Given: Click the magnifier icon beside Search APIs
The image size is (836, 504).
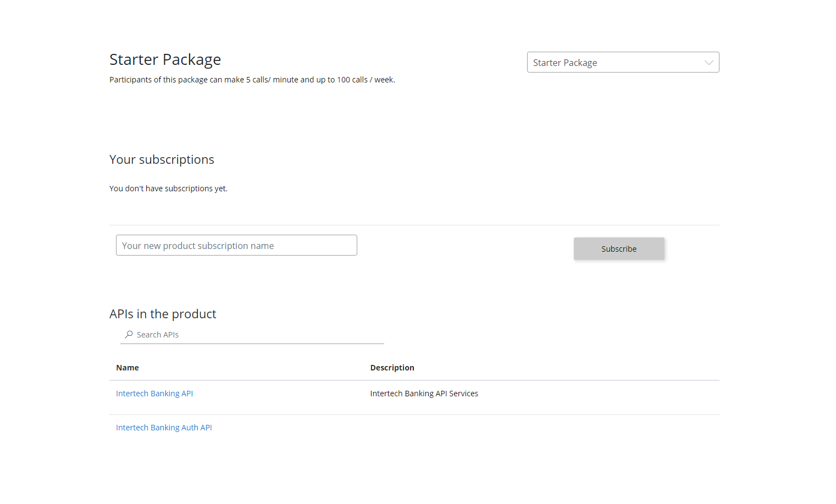Looking at the screenshot, I should click(x=129, y=335).
